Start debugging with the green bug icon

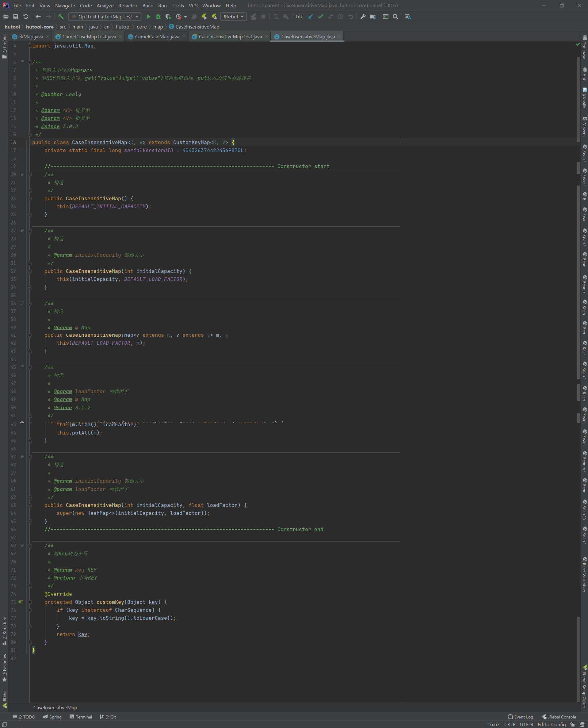pyautogui.click(x=158, y=17)
